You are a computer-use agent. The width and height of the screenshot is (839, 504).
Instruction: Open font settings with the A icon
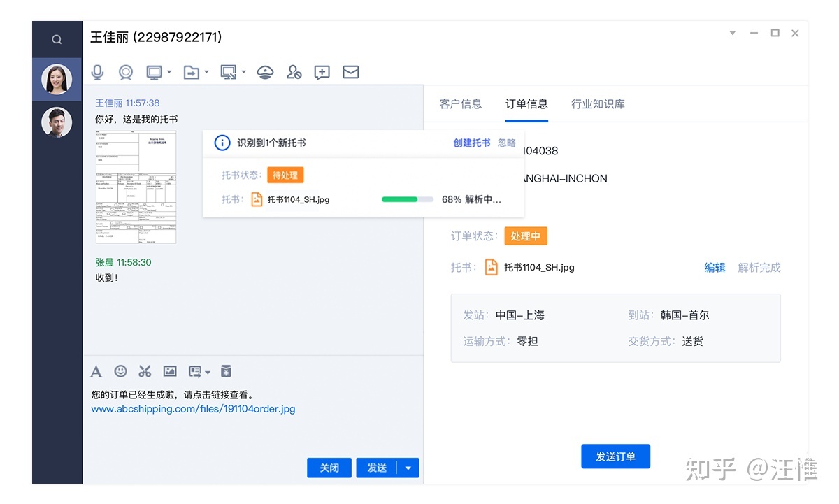pos(96,371)
